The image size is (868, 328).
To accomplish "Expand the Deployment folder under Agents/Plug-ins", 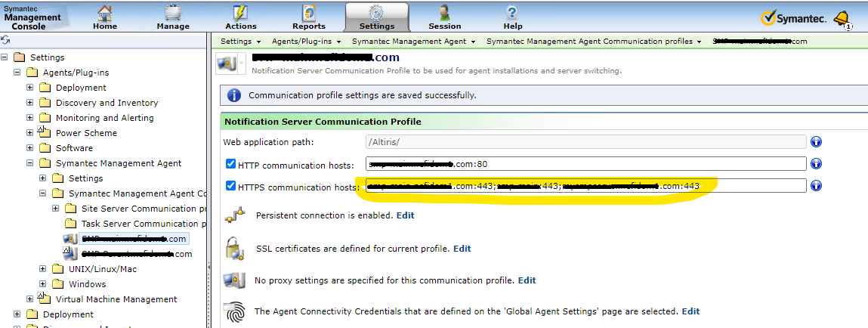I will (30, 88).
